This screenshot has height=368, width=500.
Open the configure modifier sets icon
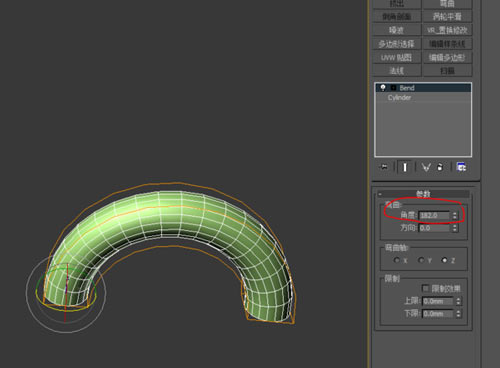[461, 167]
